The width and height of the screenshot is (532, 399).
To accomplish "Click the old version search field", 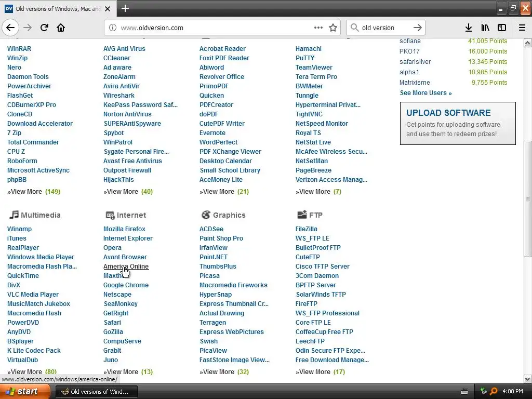I will (385, 28).
